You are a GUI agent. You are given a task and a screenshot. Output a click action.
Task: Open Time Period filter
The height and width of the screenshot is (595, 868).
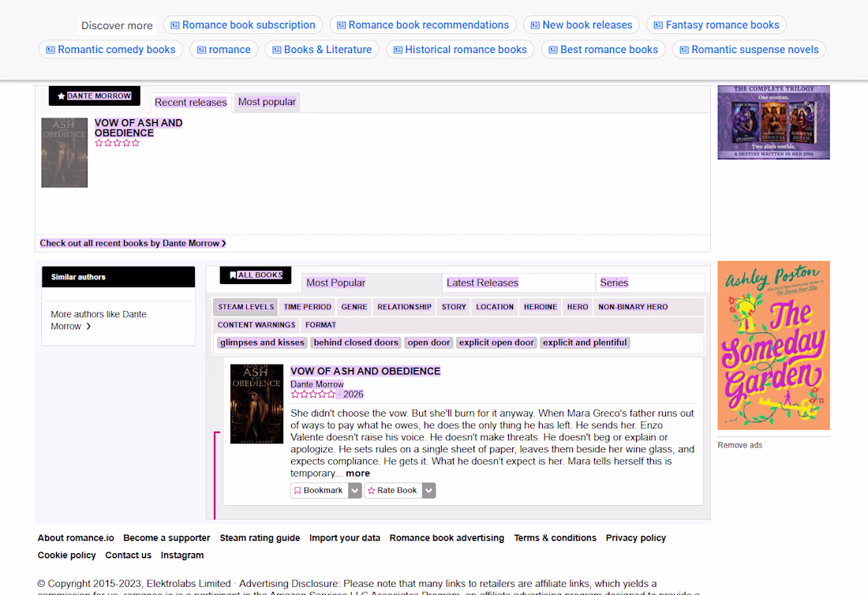tap(307, 307)
